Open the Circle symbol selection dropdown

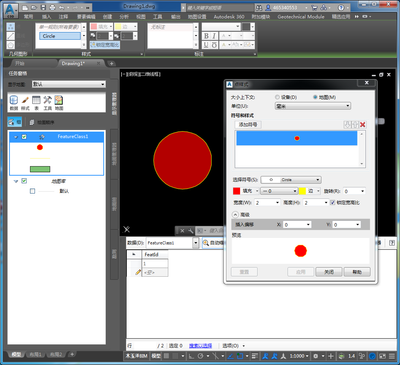(x=291, y=180)
